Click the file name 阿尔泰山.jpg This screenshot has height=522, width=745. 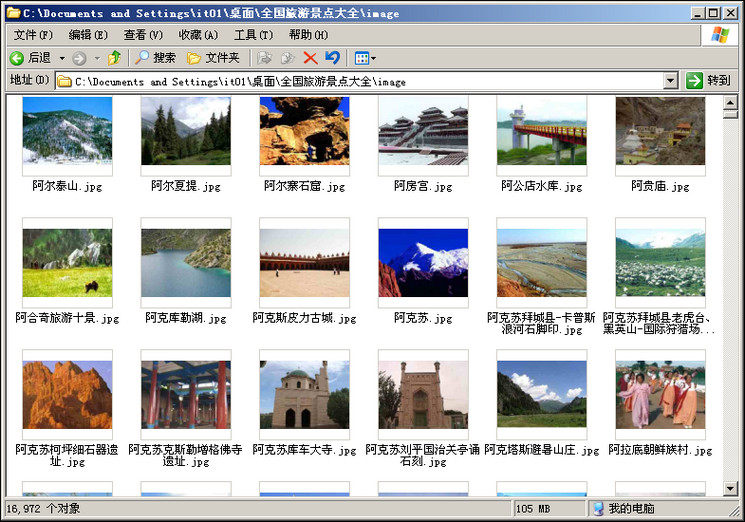tap(67, 186)
